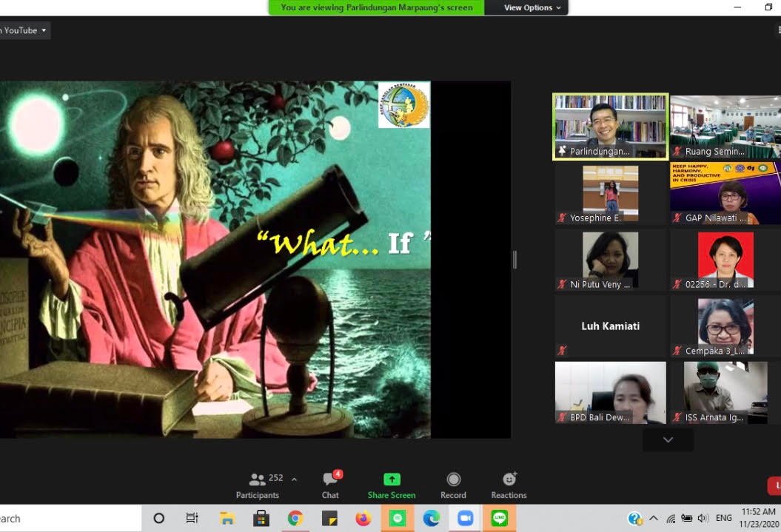
Task: Open LINE app from the taskbar
Action: tap(500, 519)
